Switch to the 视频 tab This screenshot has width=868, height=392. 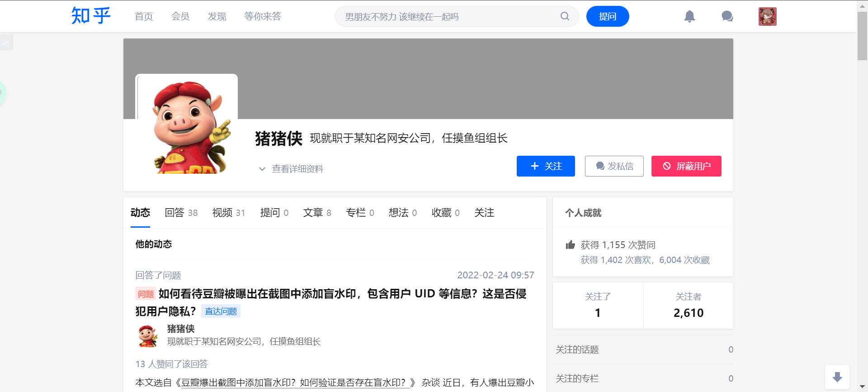point(228,213)
